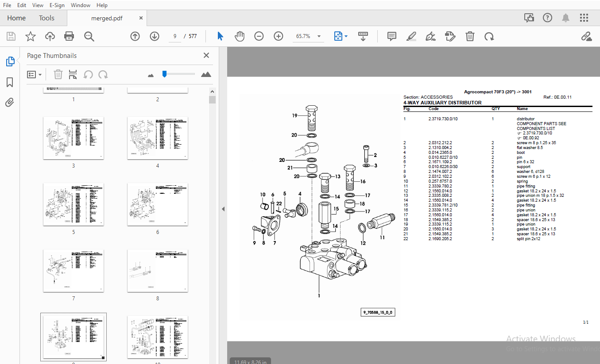Click the cloud upload icon
600x364 pixels.
point(50,36)
